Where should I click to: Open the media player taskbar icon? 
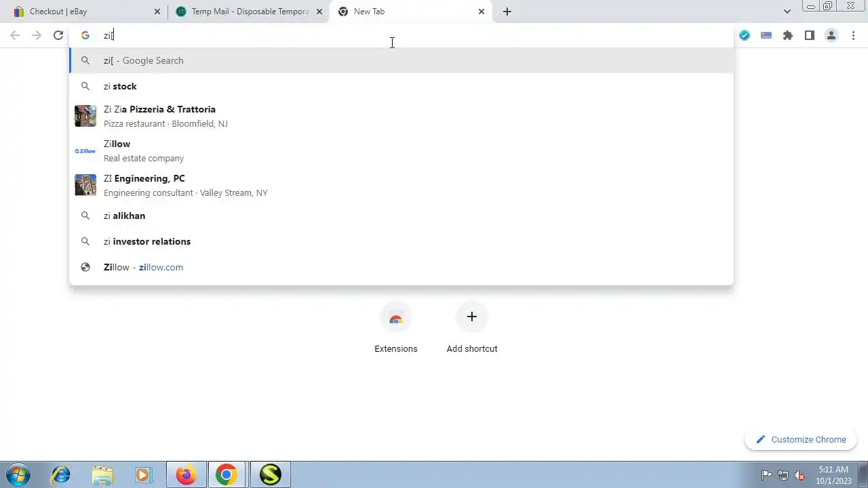coord(143,474)
